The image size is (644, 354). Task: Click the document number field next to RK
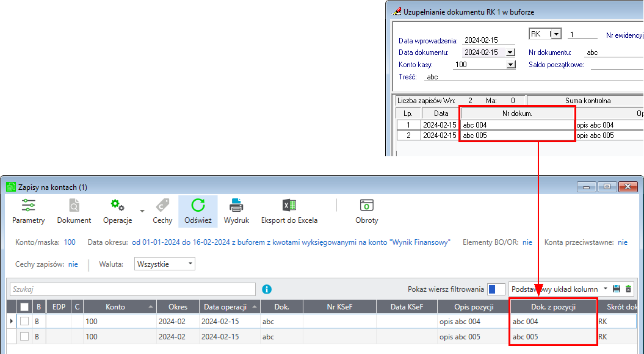pos(582,35)
